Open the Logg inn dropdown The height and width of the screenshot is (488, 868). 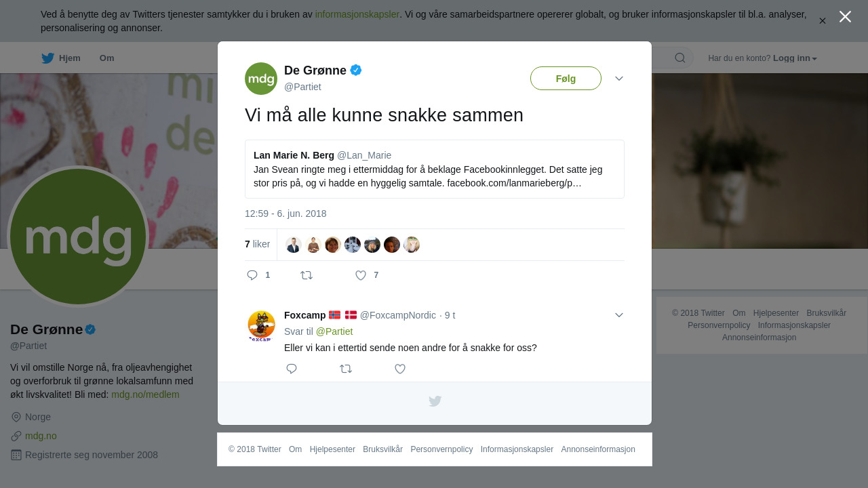click(795, 58)
